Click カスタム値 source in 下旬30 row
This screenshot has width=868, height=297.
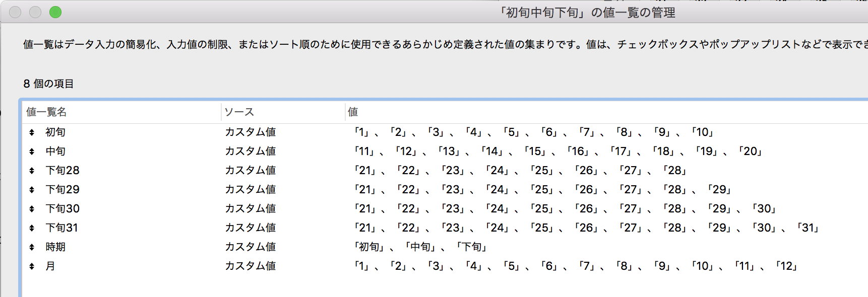coord(250,208)
